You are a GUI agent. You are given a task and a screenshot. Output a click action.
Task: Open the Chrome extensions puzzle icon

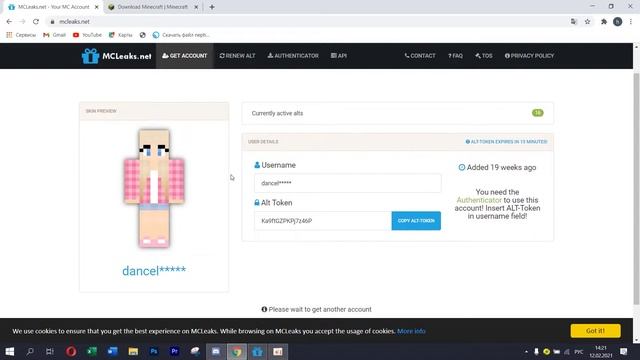pyautogui.click(x=604, y=22)
